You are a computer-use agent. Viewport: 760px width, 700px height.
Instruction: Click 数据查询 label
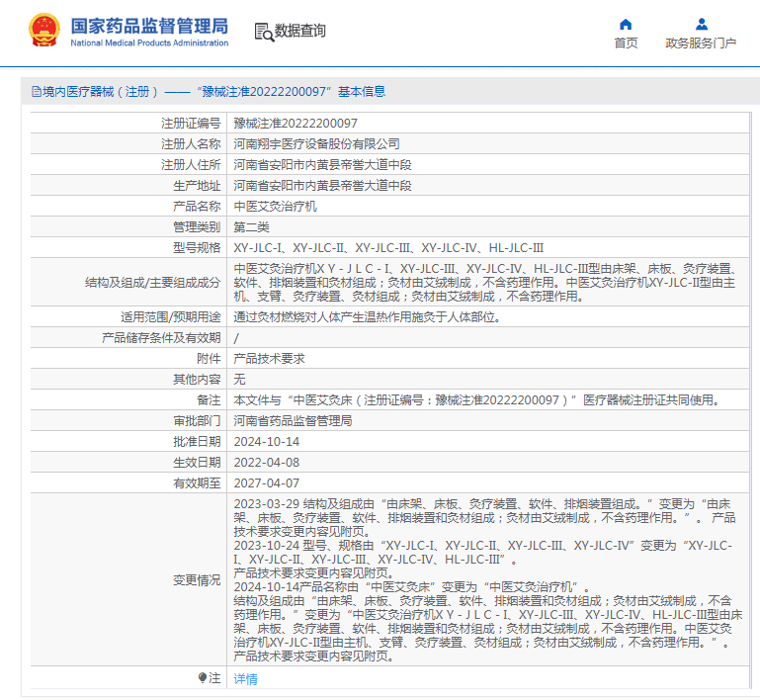(300, 31)
